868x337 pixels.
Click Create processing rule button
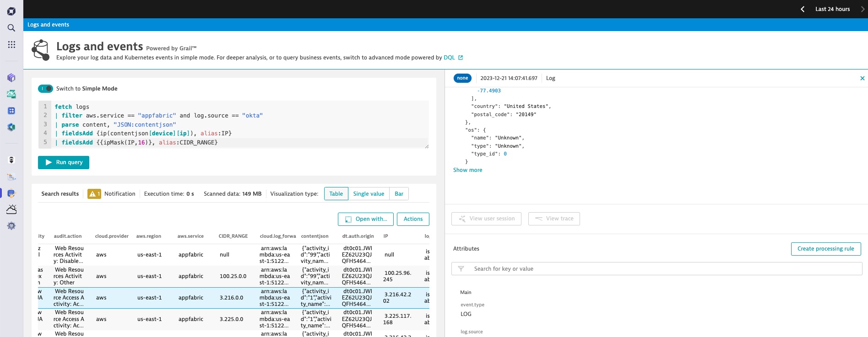pyautogui.click(x=826, y=249)
